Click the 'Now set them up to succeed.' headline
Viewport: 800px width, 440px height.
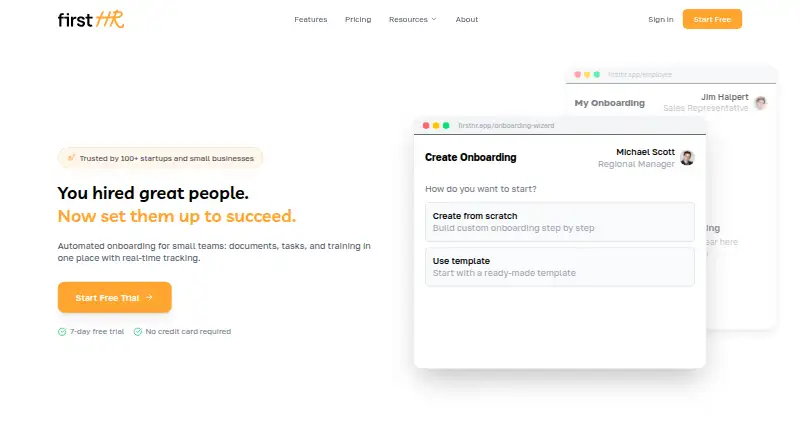tap(177, 216)
